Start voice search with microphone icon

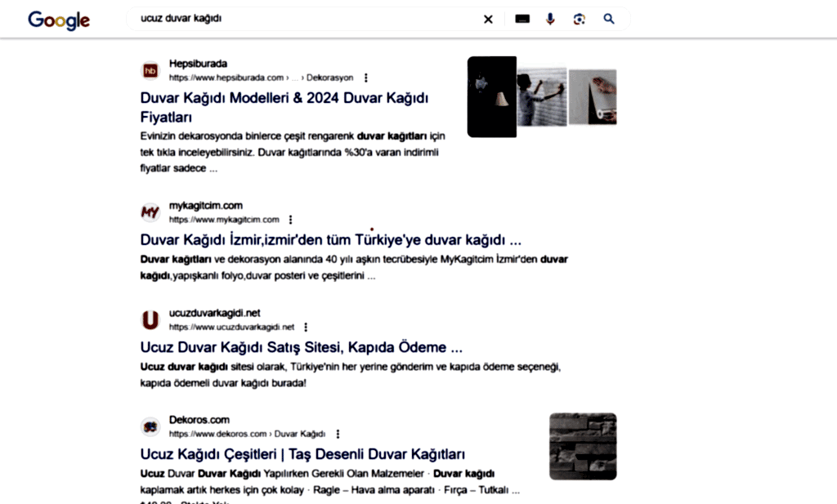point(550,20)
